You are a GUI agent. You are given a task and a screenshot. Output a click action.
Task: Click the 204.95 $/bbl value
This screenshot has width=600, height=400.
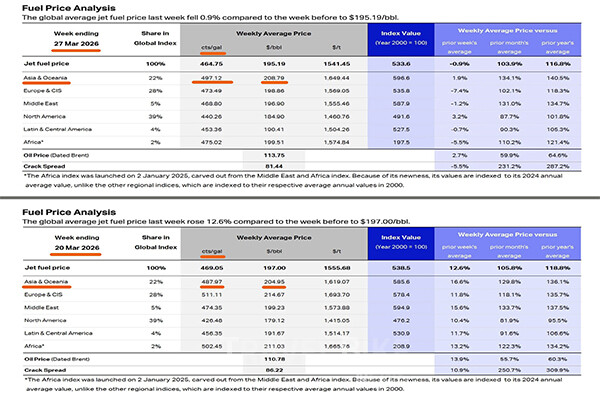point(274,282)
